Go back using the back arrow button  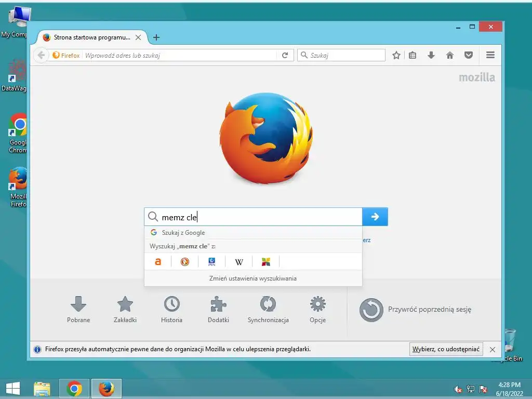tap(41, 55)
